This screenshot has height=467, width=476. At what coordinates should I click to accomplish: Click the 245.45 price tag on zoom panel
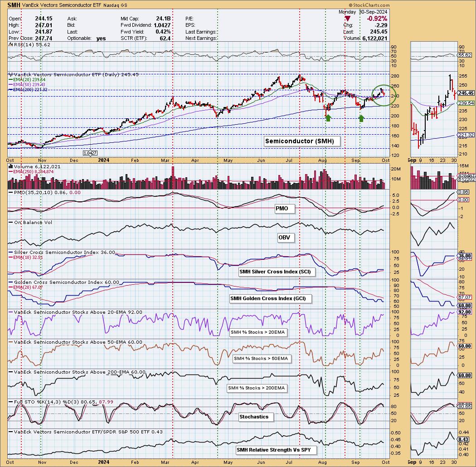pos(466,93)
